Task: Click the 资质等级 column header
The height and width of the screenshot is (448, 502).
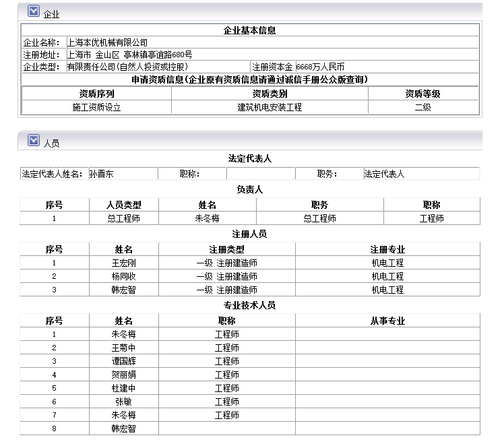Action: point(422,94)
